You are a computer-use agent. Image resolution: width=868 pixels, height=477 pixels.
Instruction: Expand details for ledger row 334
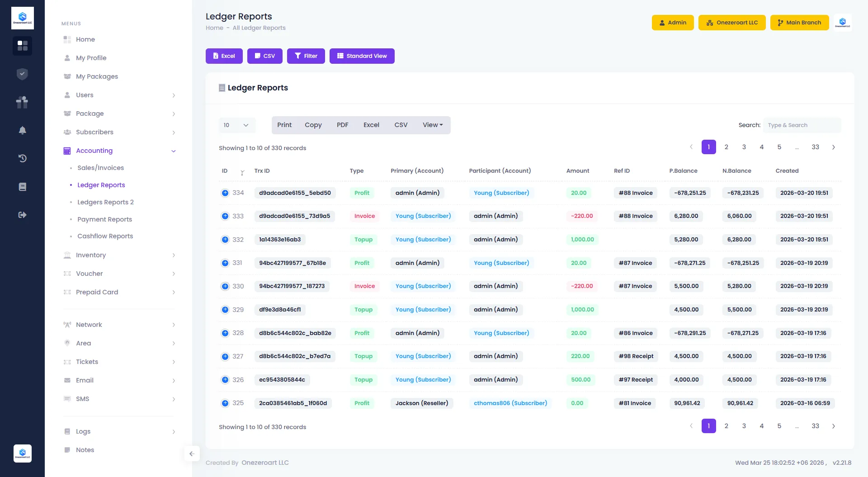click(x=225, y=193)
